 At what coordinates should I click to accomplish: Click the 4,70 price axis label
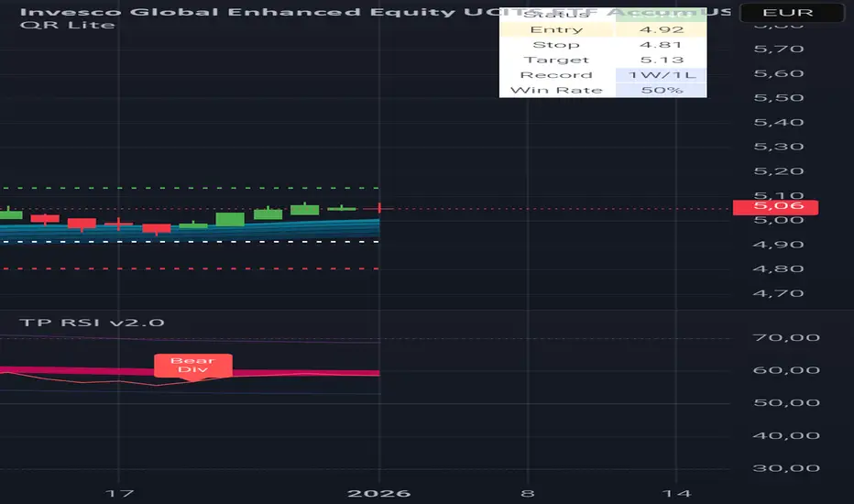click(x=779, y=293)
